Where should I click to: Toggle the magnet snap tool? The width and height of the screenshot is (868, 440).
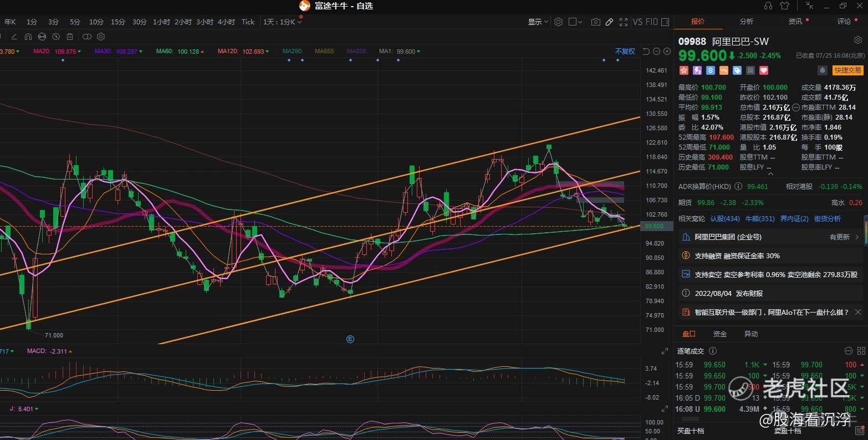coord(28,37)
